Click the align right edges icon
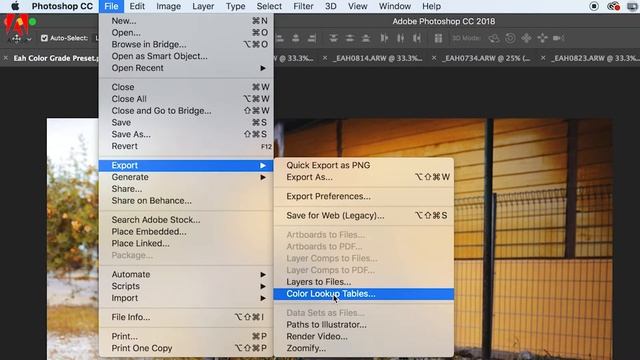 pos(312,38)
